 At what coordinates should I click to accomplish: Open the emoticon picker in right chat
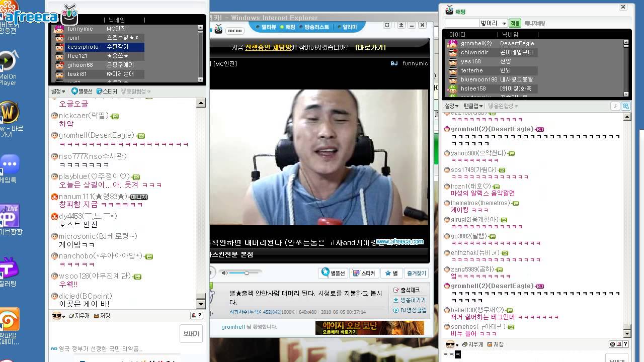pos(451,344)
